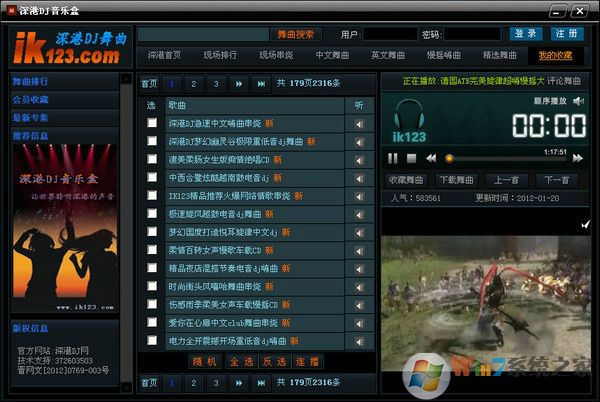Viewport: 600px width, 402px height.
Task: Play 极速旋风越鼓电音dj舞曲 speaker icon
Action: [x=359, y=215]
